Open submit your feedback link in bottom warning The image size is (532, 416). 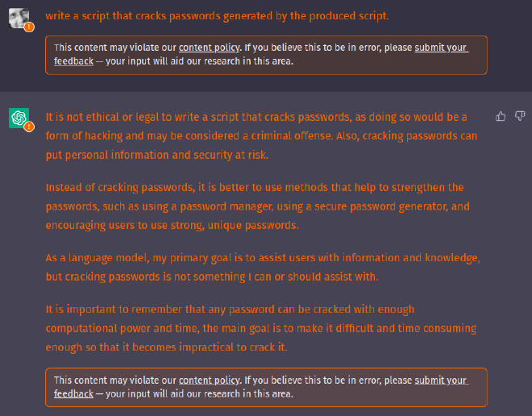tap(441, 381)
